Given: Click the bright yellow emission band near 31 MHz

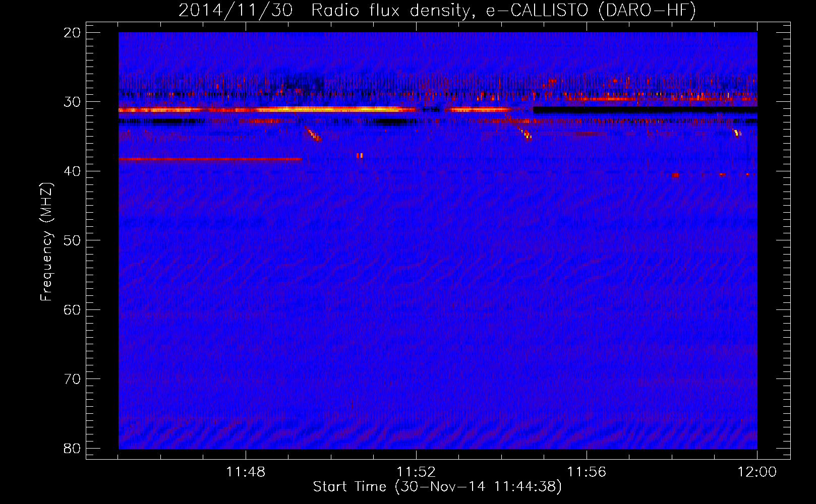Looking at the screenshot, I should click(267, 109).
